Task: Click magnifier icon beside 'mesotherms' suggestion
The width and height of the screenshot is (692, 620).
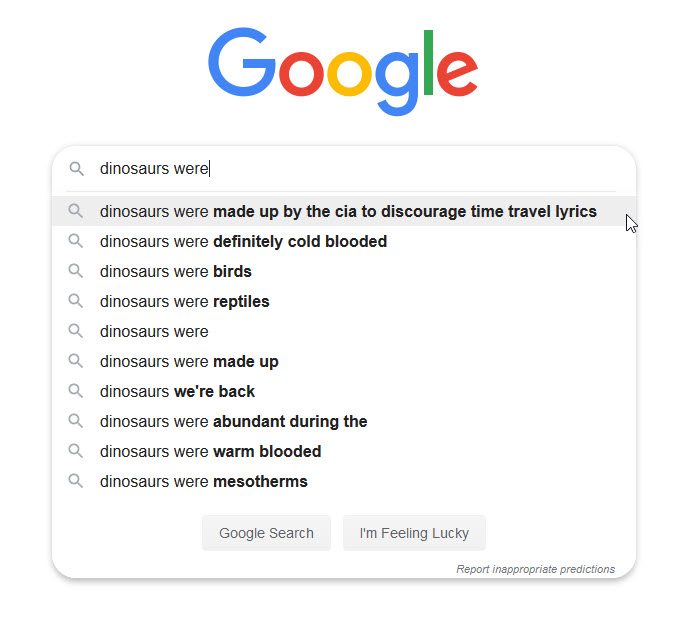Action: [76, 481]
